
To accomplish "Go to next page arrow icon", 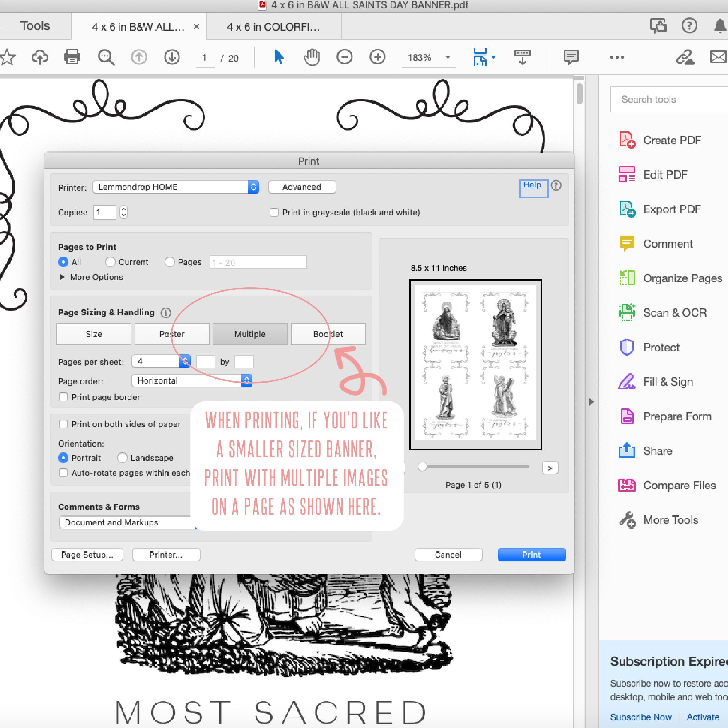I will [x=172, y=57].
